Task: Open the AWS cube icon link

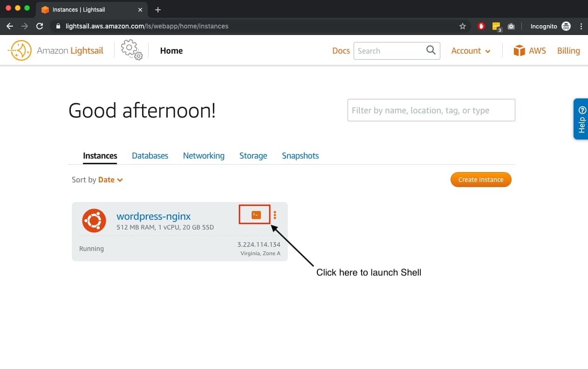Action: coord(519,51)
